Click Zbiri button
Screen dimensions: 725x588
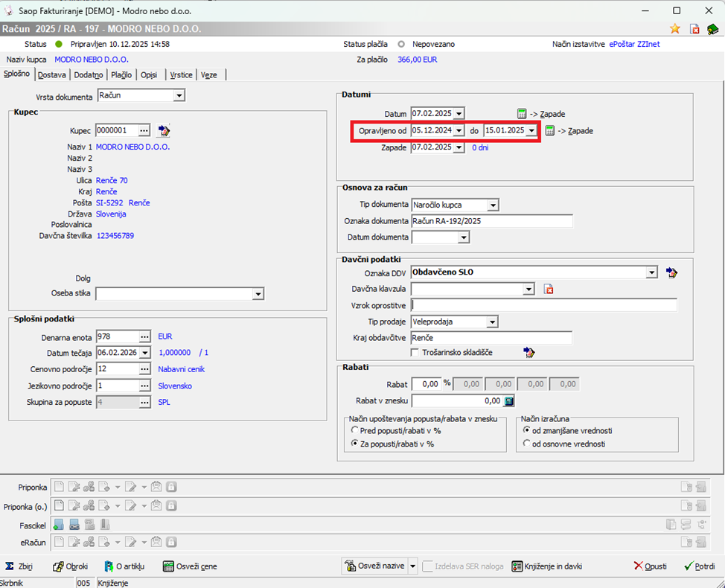click(19, 566)
